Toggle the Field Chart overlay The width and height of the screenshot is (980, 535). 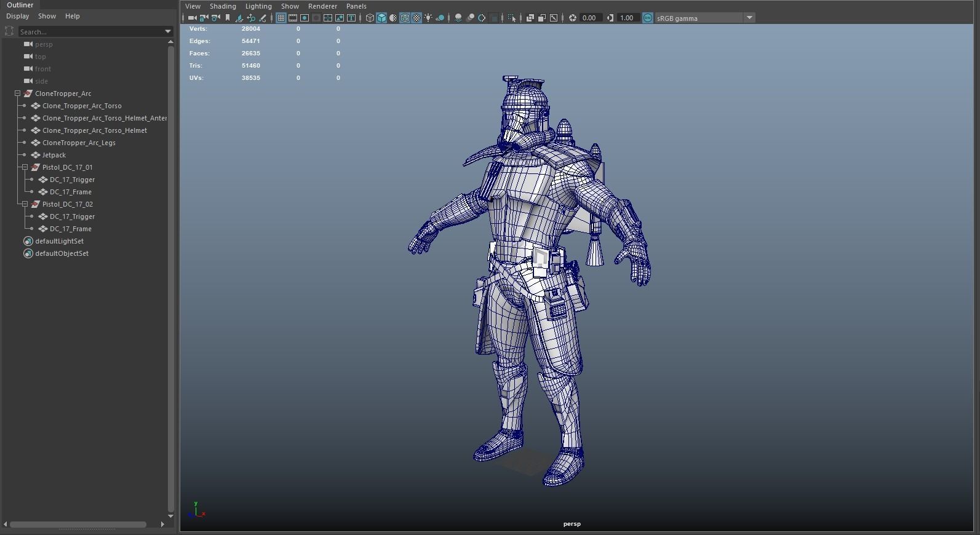(x=328, y=18)
